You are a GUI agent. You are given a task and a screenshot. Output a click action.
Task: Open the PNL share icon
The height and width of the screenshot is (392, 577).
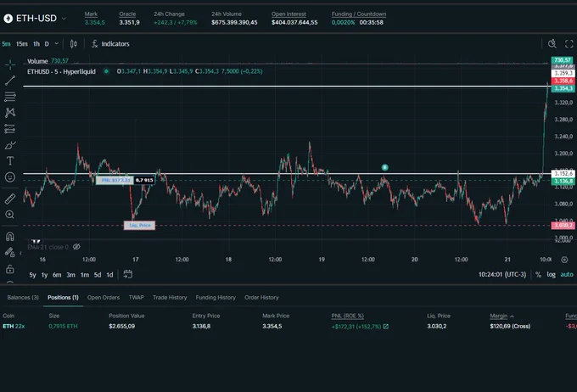[385, 327]
